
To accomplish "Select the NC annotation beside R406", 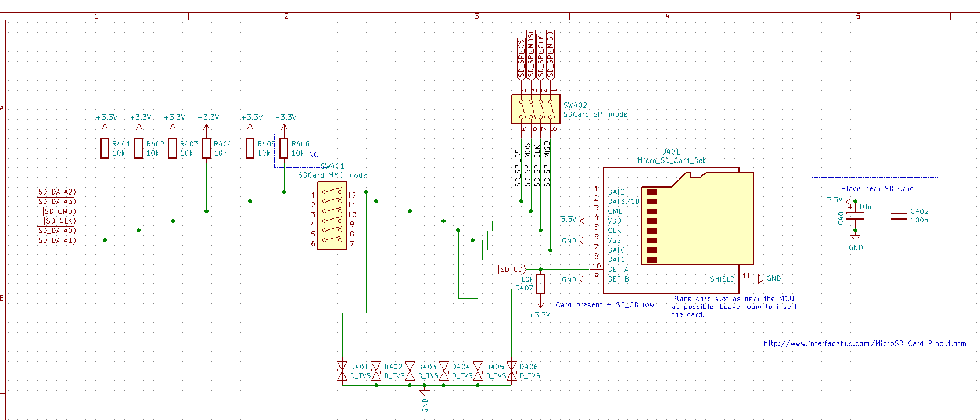I will click(313, 155).
